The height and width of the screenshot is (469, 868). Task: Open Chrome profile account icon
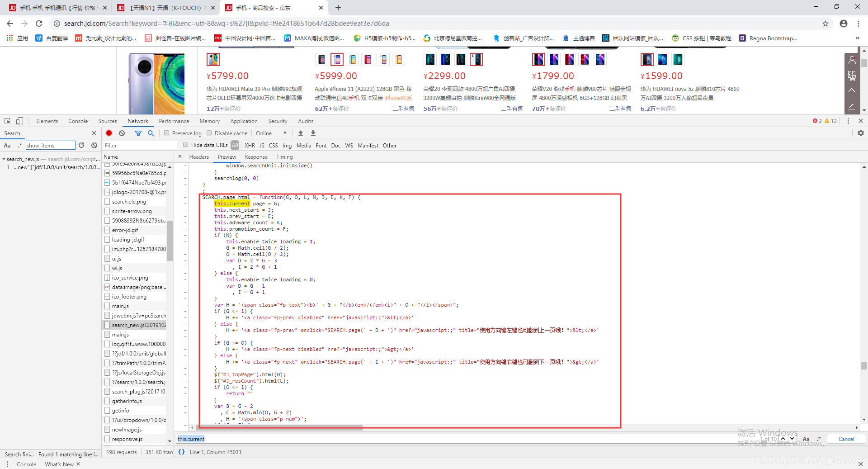point(844,24)
